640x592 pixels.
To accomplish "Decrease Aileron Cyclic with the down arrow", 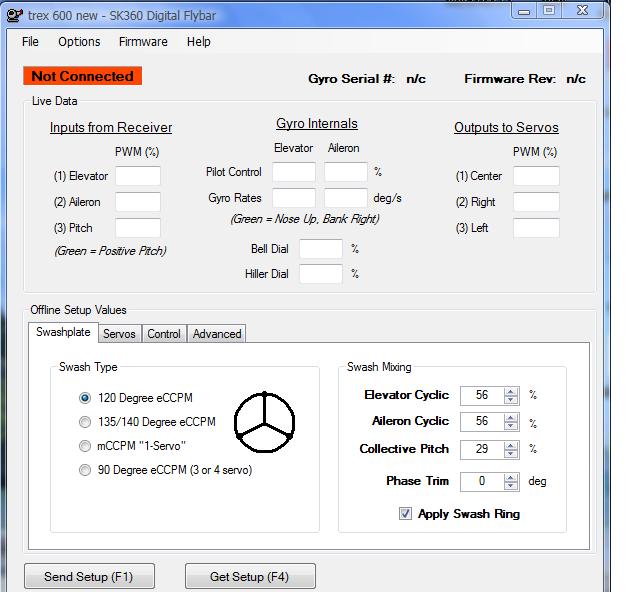I will pyautogui.click(x=511, y=426).
